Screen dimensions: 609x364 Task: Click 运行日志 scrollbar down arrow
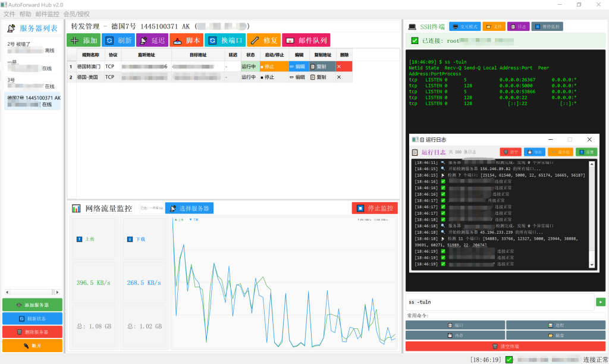tap(592, 265)
